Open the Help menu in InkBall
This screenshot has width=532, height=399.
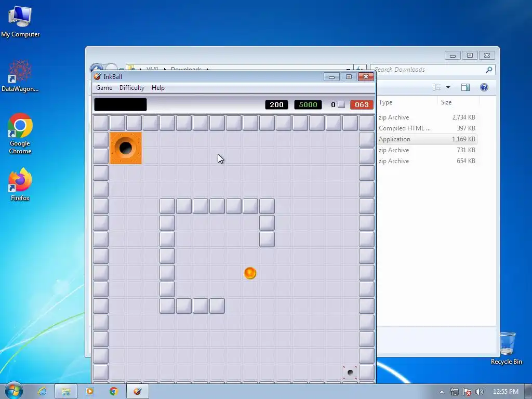point(158,88)
